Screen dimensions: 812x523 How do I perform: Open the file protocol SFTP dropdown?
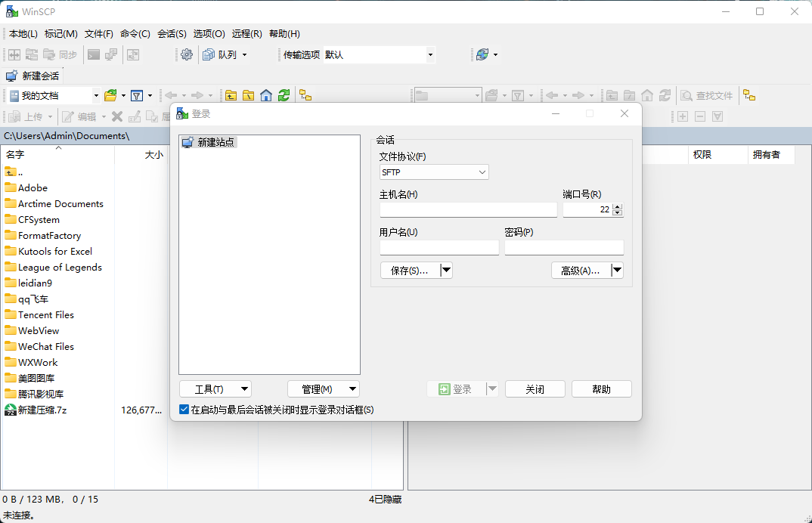coord(434,172)
